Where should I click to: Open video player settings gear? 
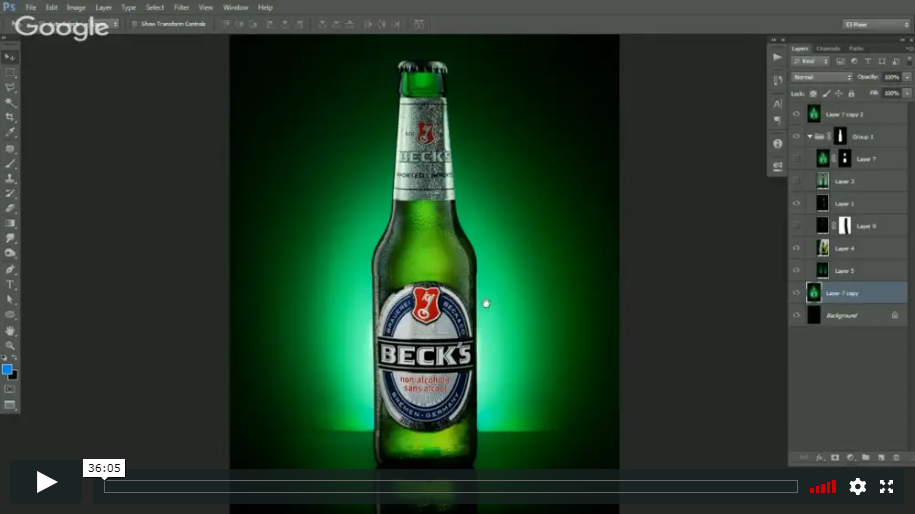point(857,487)
